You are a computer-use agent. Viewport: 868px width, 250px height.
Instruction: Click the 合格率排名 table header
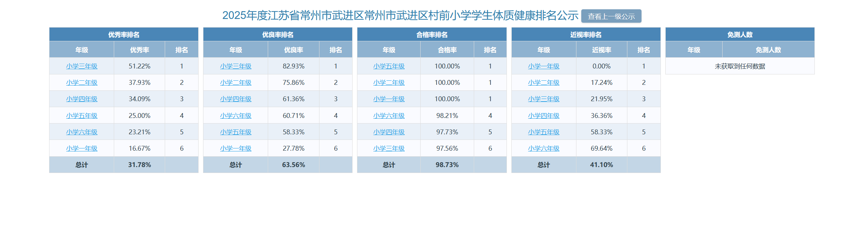[x=432, y=35]
